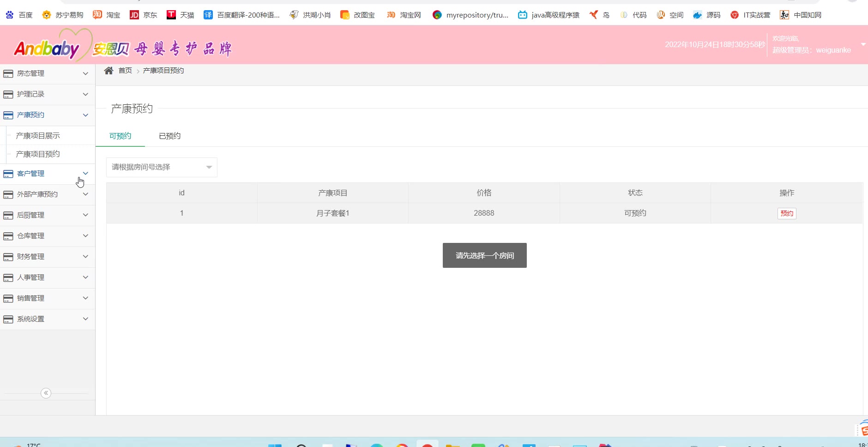Open the 产康项目展示 submenu item
Viewport: 868px width, 447px height.
[x=38, y=135]
